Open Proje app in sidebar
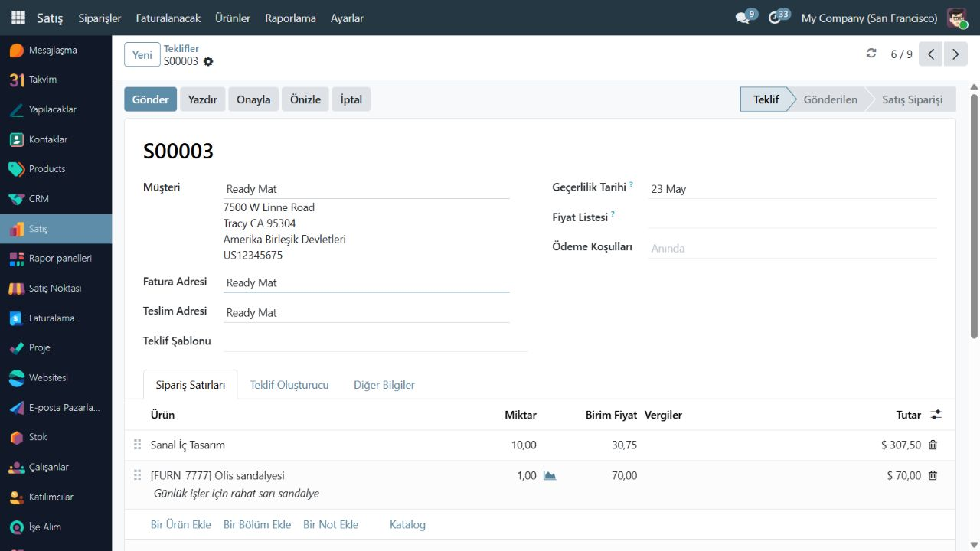The width and height of the screenshot is (980, 551). tap(56, 348)
